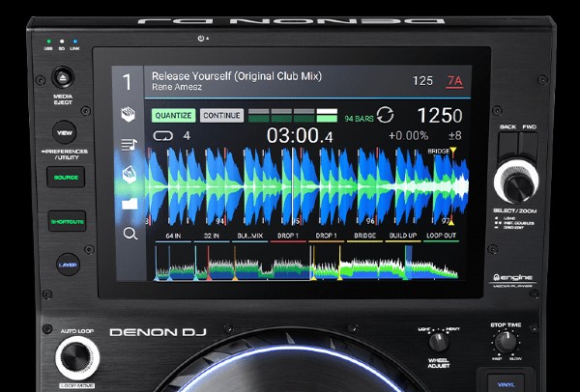Open the playlist icon in screen sidebar
The height and width of the screenshot is (392, 580).
pos(130,145)
